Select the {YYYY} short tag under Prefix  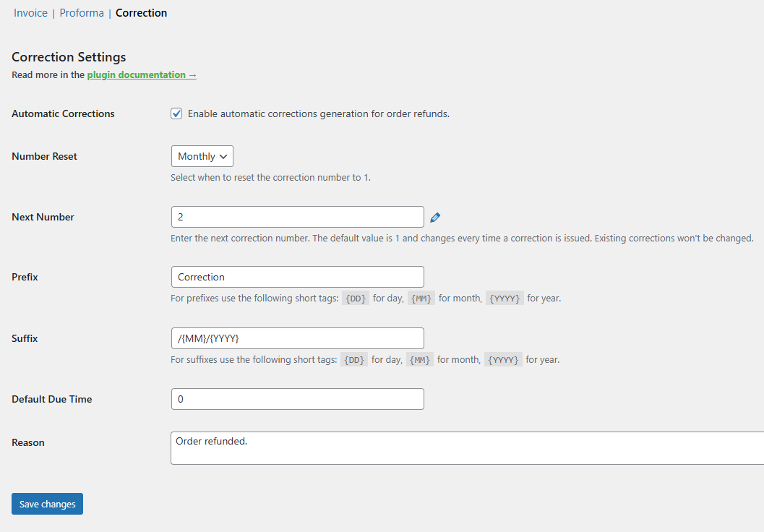(505, 298)
